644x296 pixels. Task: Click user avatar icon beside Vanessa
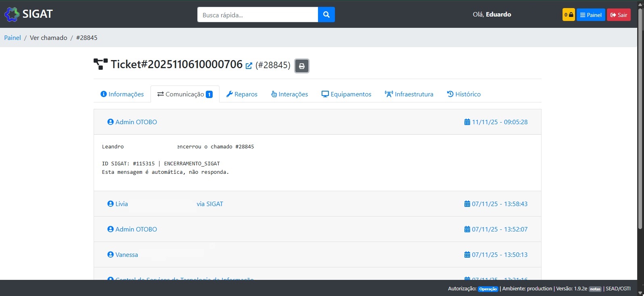point(110,254)
